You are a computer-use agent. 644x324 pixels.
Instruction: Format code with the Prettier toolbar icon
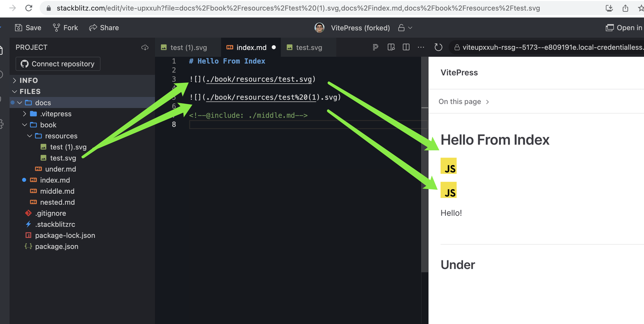(375, 47)
